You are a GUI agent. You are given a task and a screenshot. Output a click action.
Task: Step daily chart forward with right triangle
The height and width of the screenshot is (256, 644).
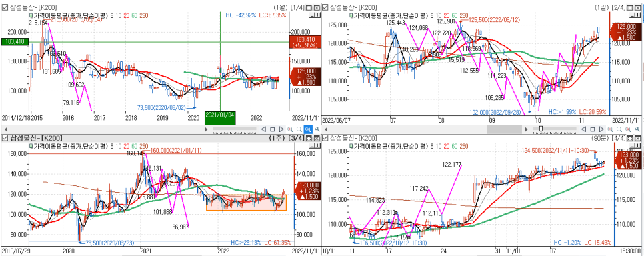601,129
